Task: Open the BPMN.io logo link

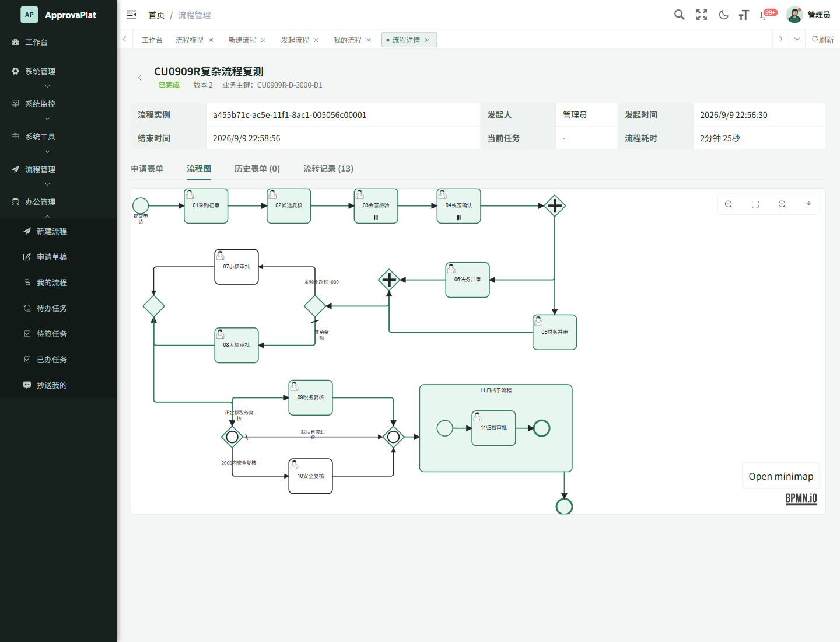Action: [801, 498]
